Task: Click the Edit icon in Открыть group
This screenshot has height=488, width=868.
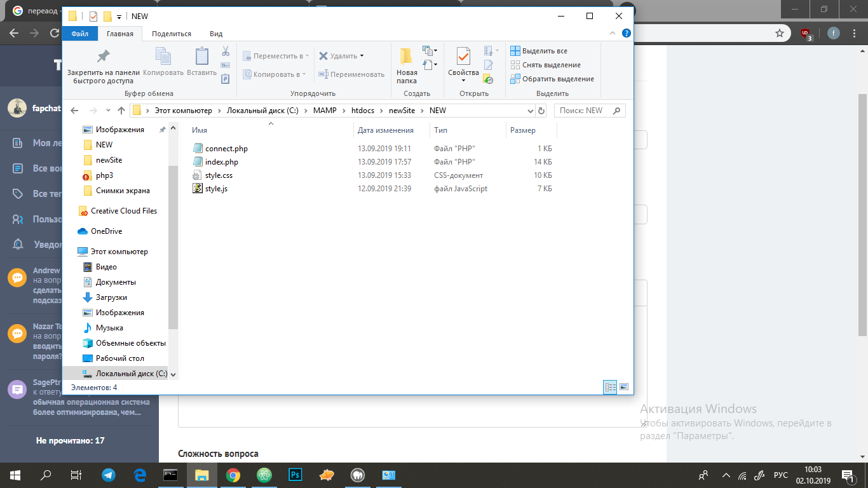Action: [x=489, y=65]
